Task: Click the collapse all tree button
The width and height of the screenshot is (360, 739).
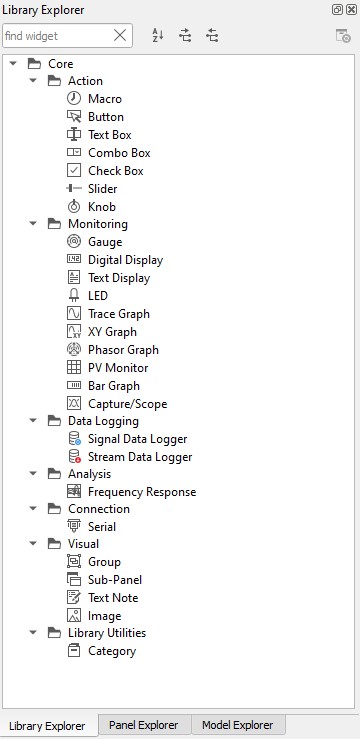Action: coord(212,35)
